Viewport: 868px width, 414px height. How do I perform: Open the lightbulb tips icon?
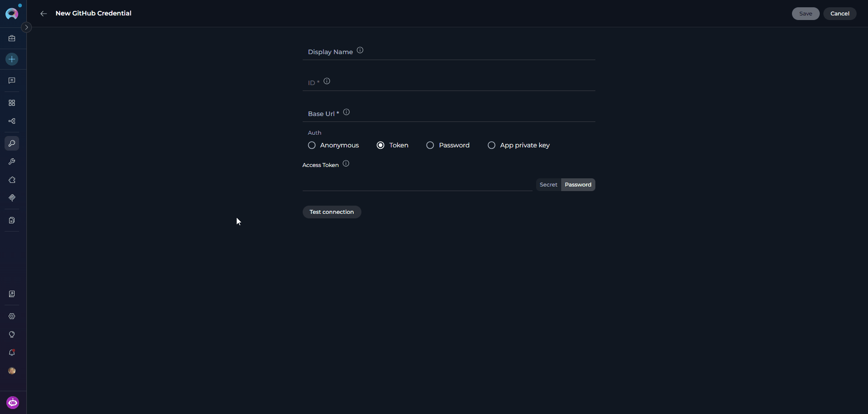(x=12, y=334)
